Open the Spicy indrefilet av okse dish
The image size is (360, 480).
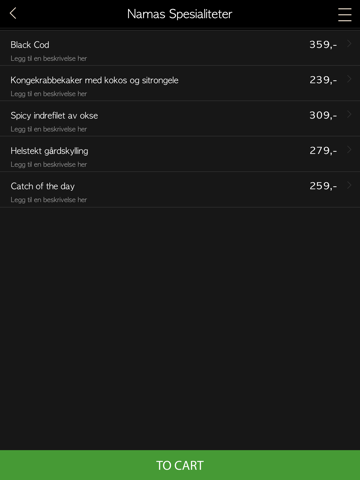tap(180, 119)
